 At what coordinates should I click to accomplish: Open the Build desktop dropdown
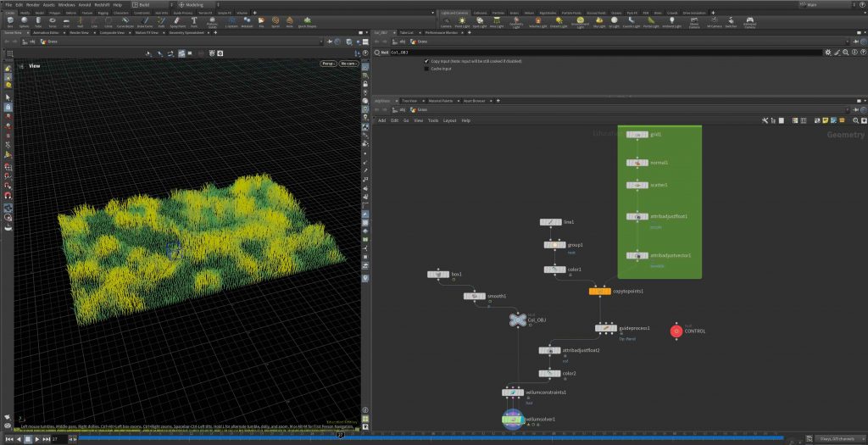click(x=154, y=4)
